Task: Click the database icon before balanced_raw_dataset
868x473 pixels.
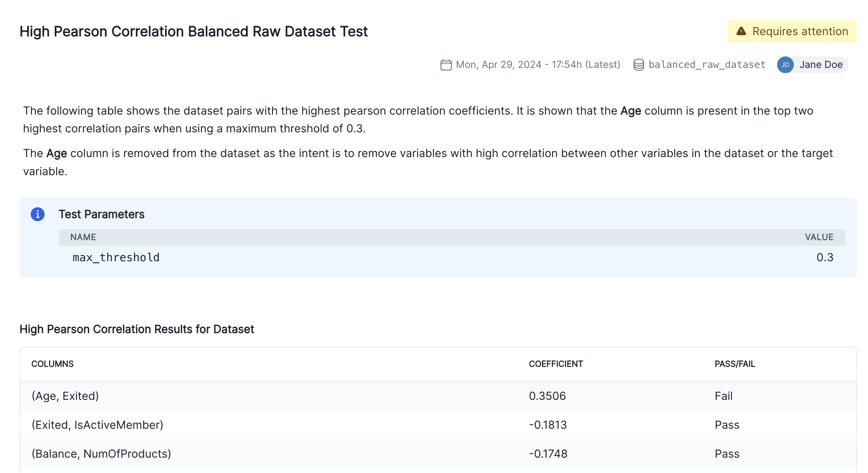Action: [639, 64]
